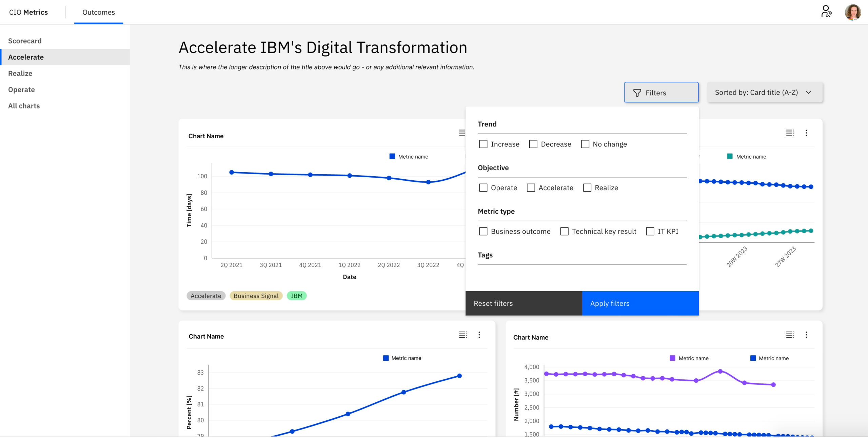Click the last data point on Percent chart

coord(459,376)
